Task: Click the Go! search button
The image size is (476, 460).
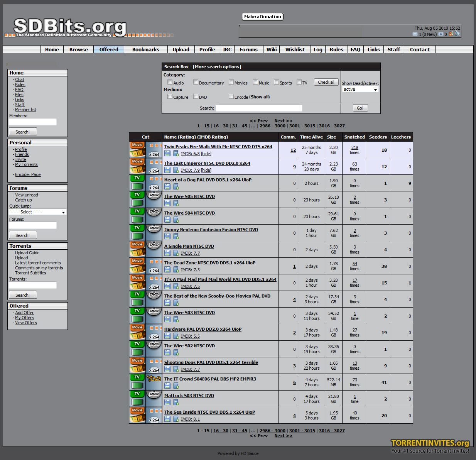Action: click(360, 108)
